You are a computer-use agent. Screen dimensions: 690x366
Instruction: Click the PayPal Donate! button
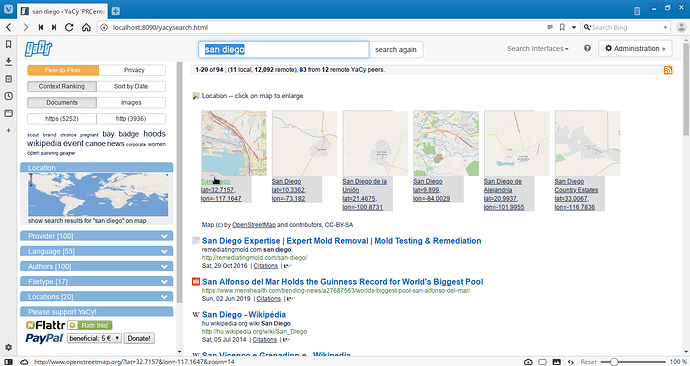point(139,338)
